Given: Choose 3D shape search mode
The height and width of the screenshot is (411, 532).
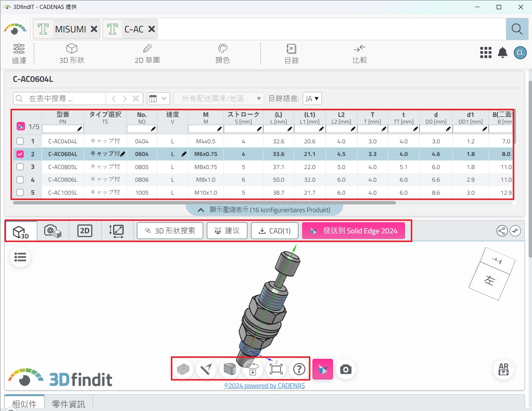Looking at the screenshot, I should click(72, 54).
